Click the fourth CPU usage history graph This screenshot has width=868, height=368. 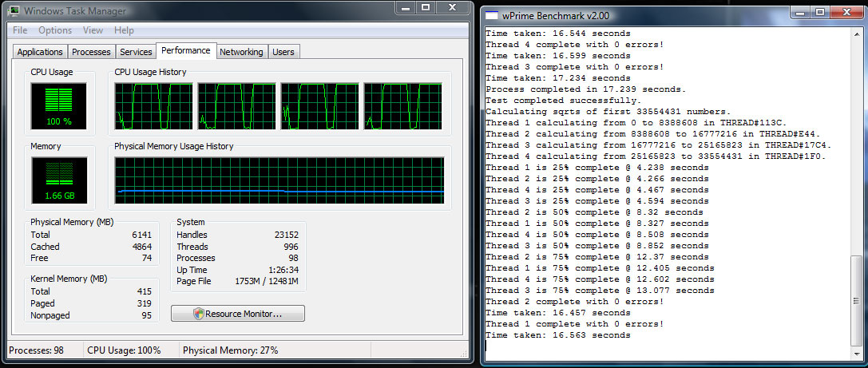(403, 106)
